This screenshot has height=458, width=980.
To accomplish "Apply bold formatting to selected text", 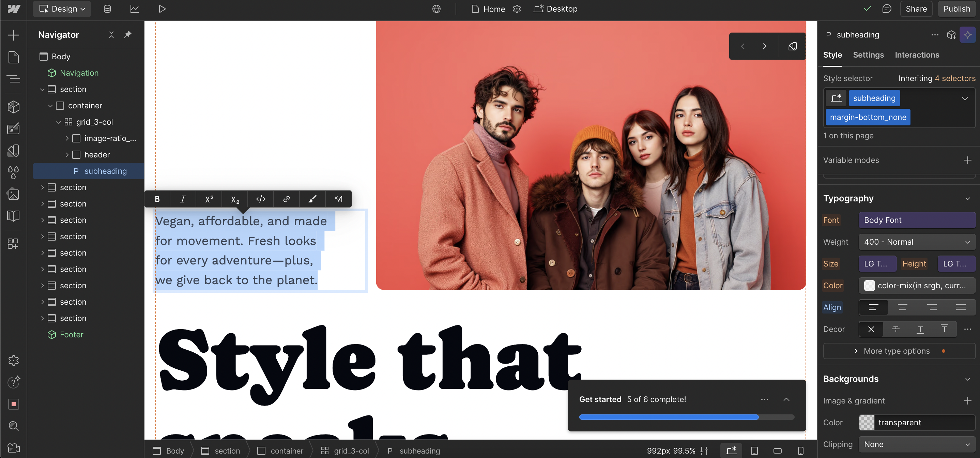I will coord(157,199).
